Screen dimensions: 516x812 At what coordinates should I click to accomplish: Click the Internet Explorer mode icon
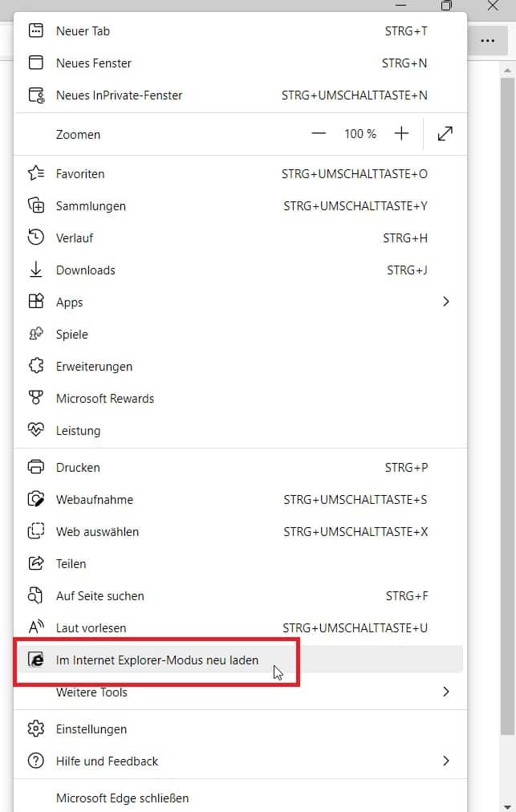pyautogui.click(x=35, y=660)
